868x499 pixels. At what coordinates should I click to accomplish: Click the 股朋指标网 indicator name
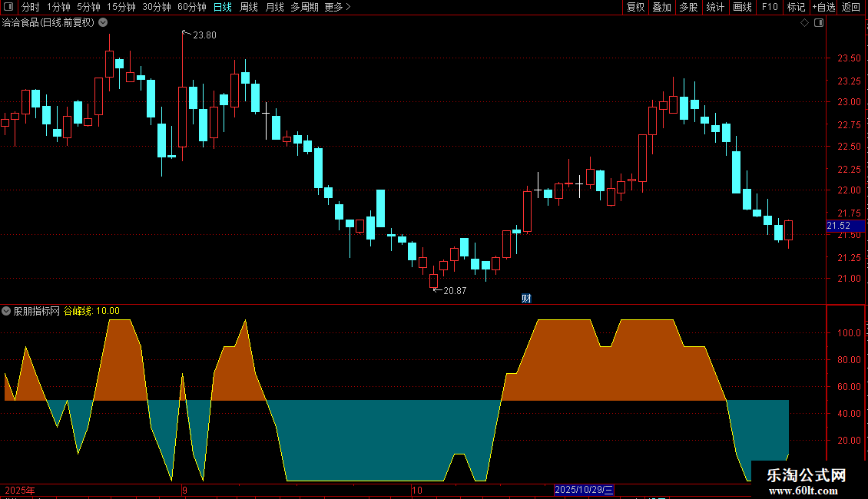(37, 311)
